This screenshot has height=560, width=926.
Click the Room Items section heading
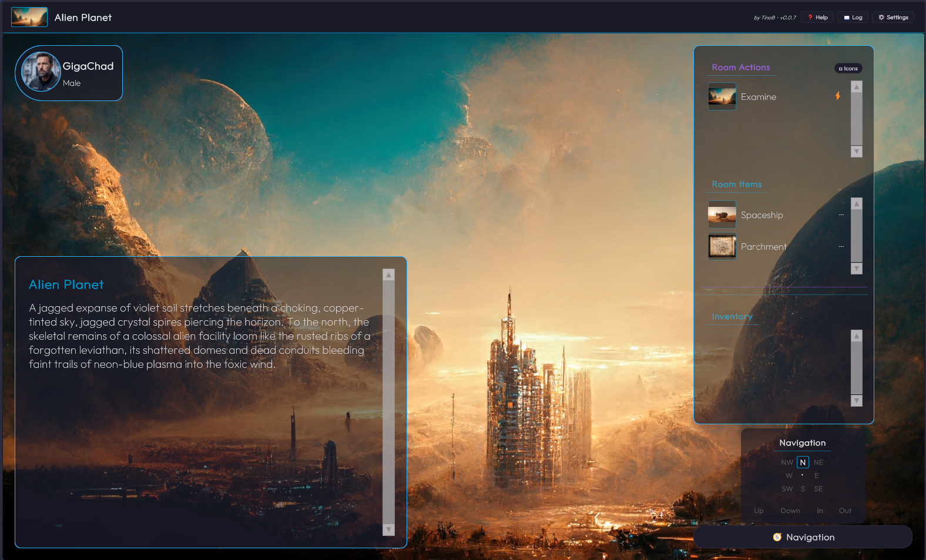click(737, 185)
